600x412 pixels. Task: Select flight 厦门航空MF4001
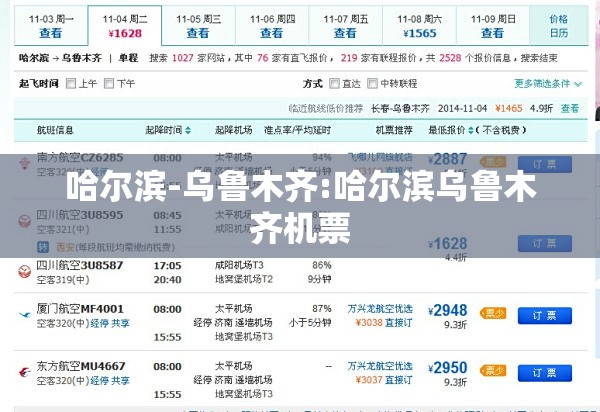click(80, 309)
